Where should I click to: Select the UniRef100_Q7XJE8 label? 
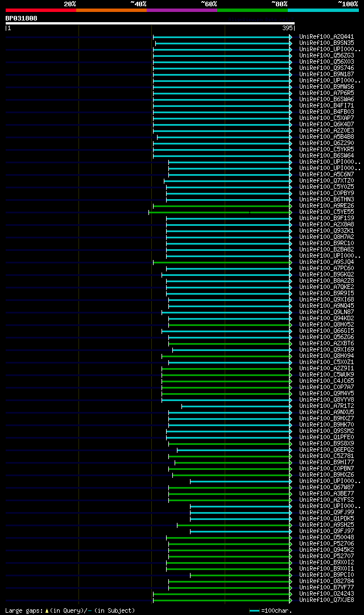click(x=326, y=600)
